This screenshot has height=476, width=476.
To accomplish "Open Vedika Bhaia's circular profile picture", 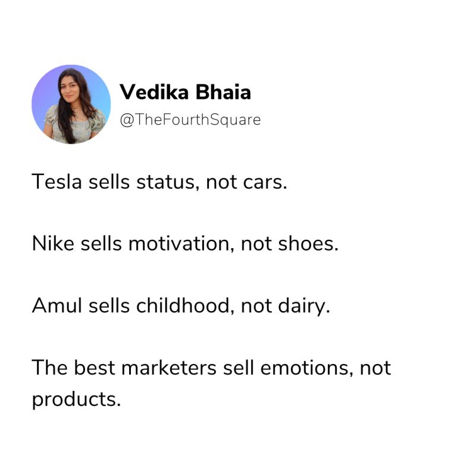I will pos(71,104).
